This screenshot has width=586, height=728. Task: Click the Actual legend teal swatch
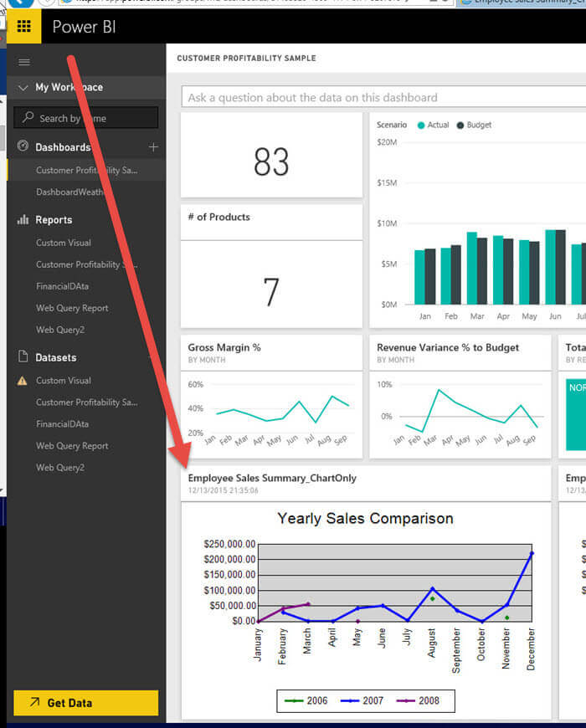pyautogui.click(x=421, y=126)
